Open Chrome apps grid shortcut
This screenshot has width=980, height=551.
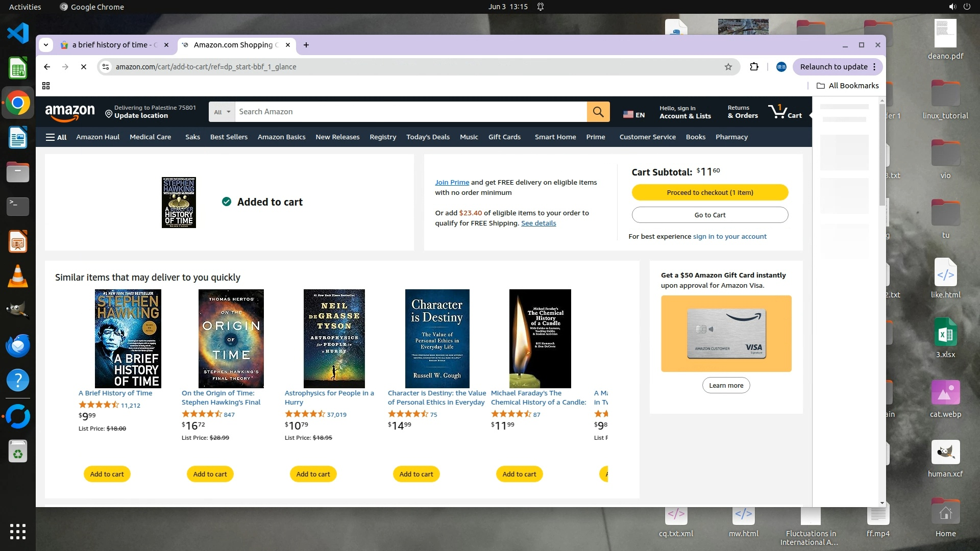tap(46, 86)
